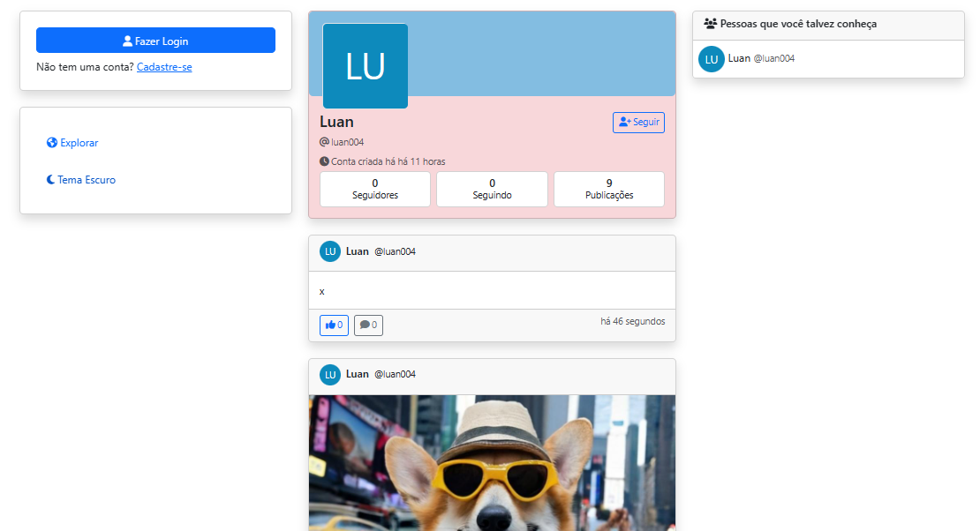Image resolution: width=980 pixels, height=531 pixels.
Task: Open the Explorar page
Action: pos(79,143)
